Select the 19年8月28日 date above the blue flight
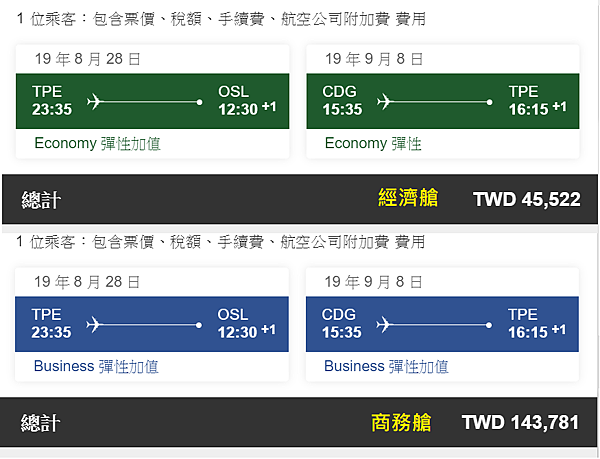The image size is (600, 459). 87,282
